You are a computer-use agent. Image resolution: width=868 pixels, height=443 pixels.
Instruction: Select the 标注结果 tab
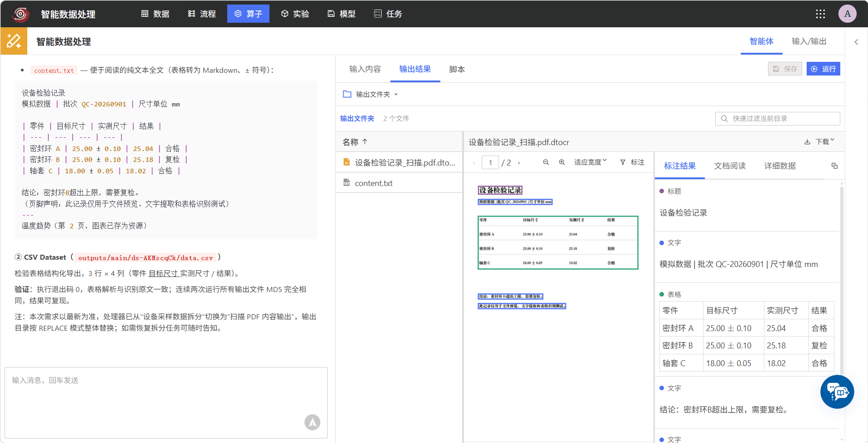680,166
